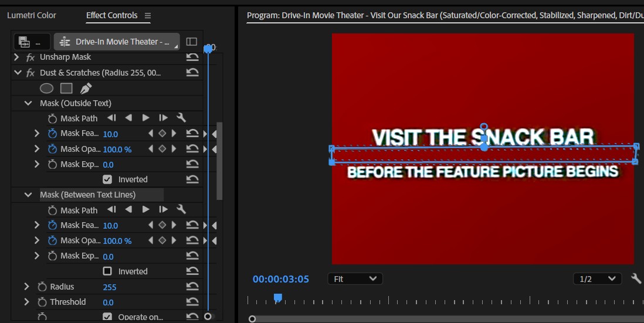Expand Outside Text Mask Expansion property

36,164
